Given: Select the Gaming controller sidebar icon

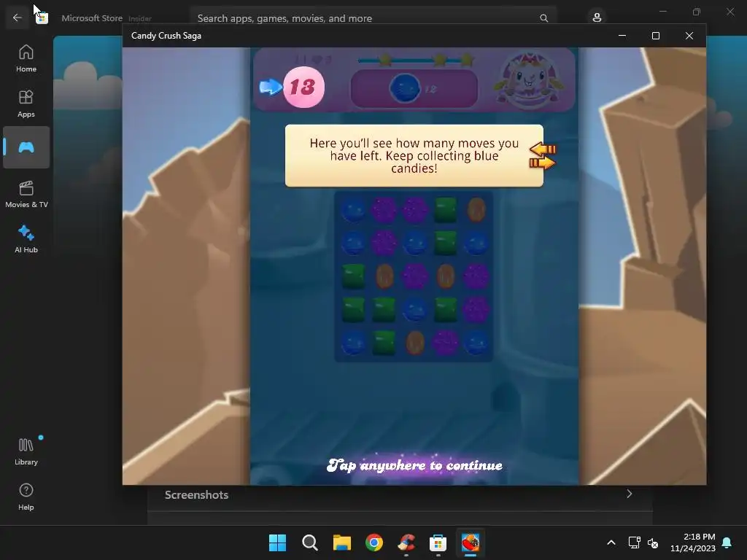Looking at the screenshot, I should [26, 147].
